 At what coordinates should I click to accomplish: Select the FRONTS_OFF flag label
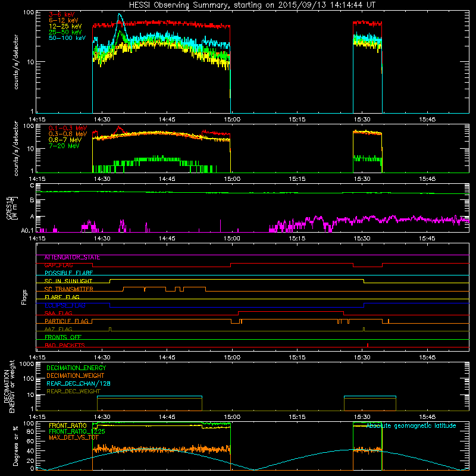coord(63,337)
